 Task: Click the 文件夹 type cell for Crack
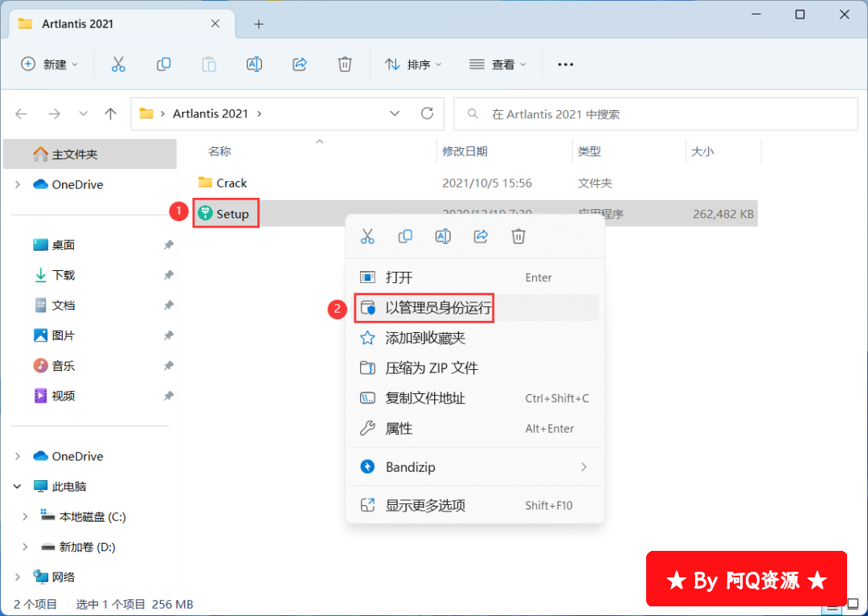pos(595,183)
